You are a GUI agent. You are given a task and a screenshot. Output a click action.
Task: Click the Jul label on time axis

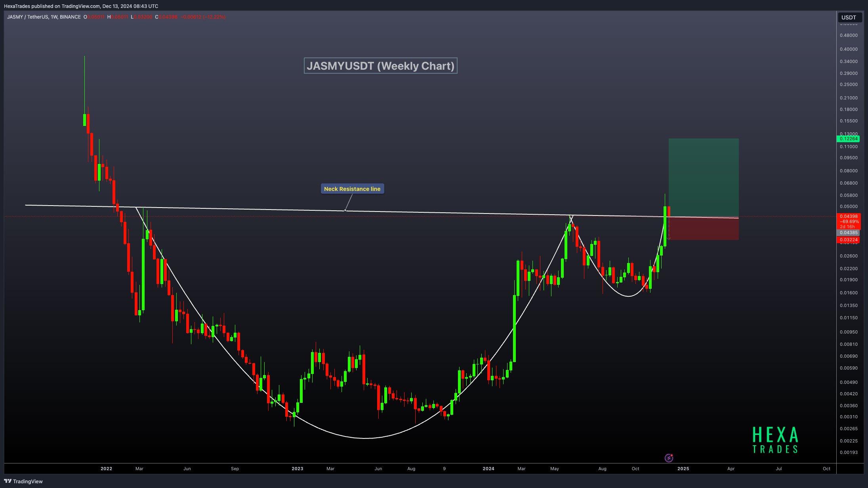coord(779,469)
